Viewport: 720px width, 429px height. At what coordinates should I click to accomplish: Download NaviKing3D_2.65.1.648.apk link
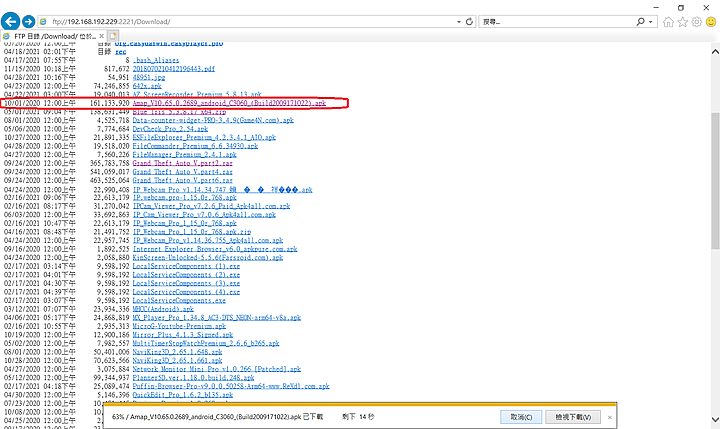[177, 352]
